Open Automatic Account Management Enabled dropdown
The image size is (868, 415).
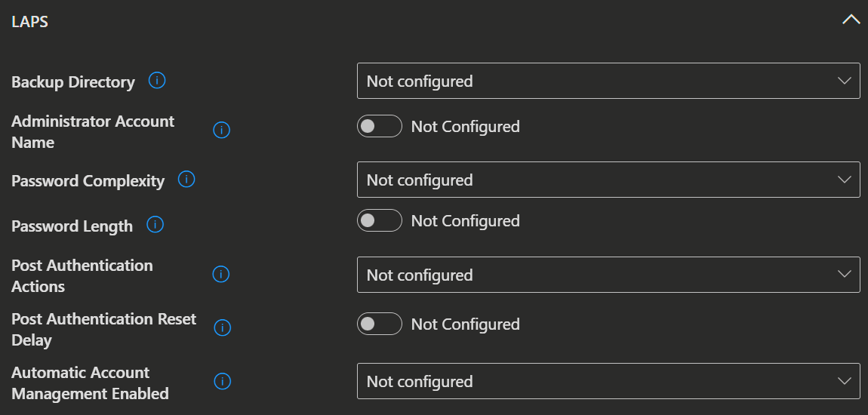click(x=608, y=381)
